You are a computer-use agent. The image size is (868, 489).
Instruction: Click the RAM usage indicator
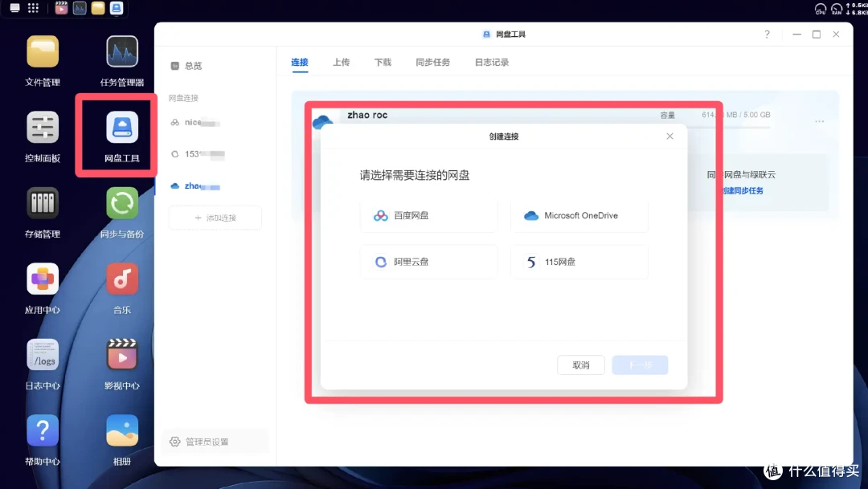tap(837, 8)
